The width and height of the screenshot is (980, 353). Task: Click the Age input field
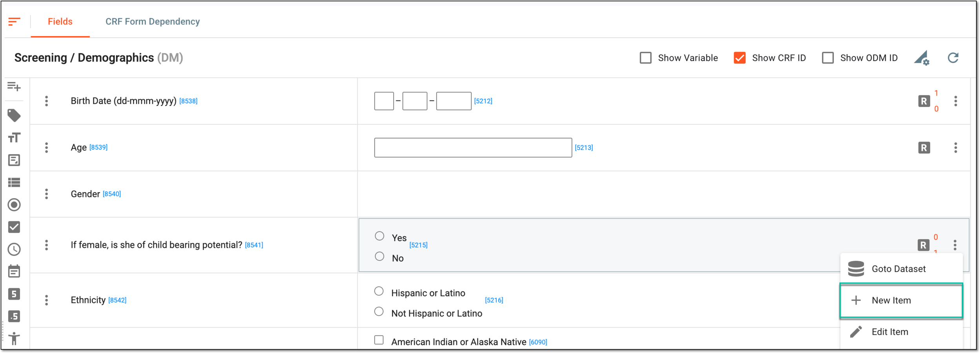(x=473, y=148)
